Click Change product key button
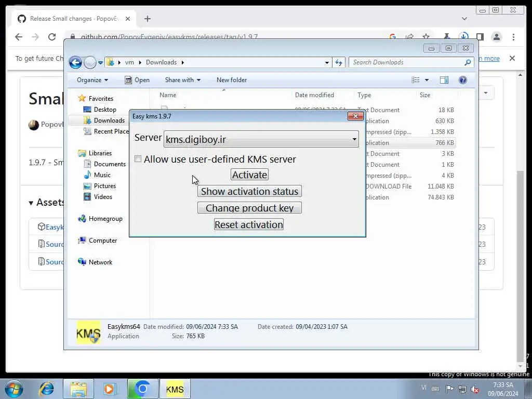This screenshot has height=399, width=532. point(249,208)
